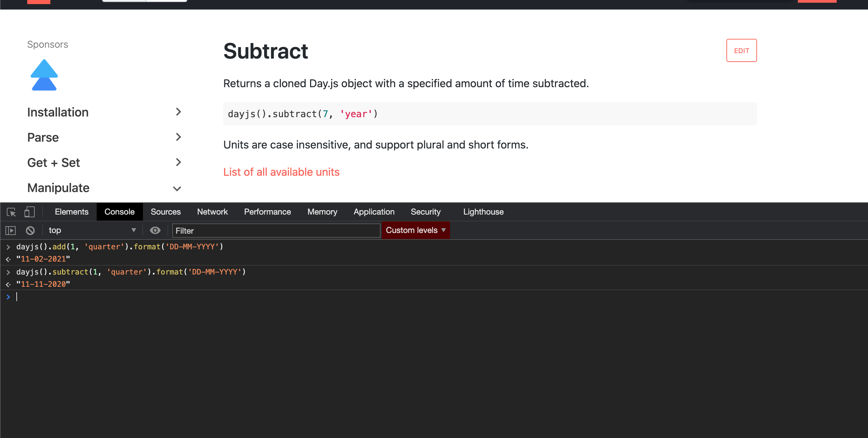Open the top frame context dropdown

click(x=92, y=230)
